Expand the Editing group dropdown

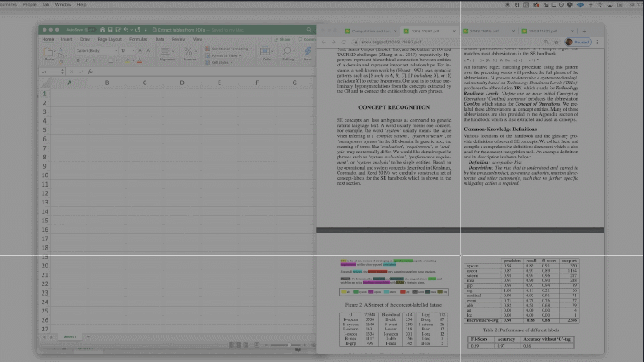[294, 51]
